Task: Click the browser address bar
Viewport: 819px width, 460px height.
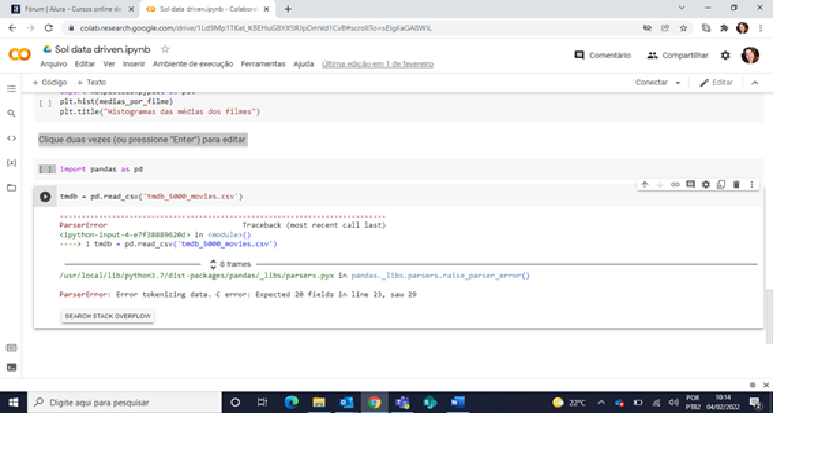Action: [x=350, y=28]
